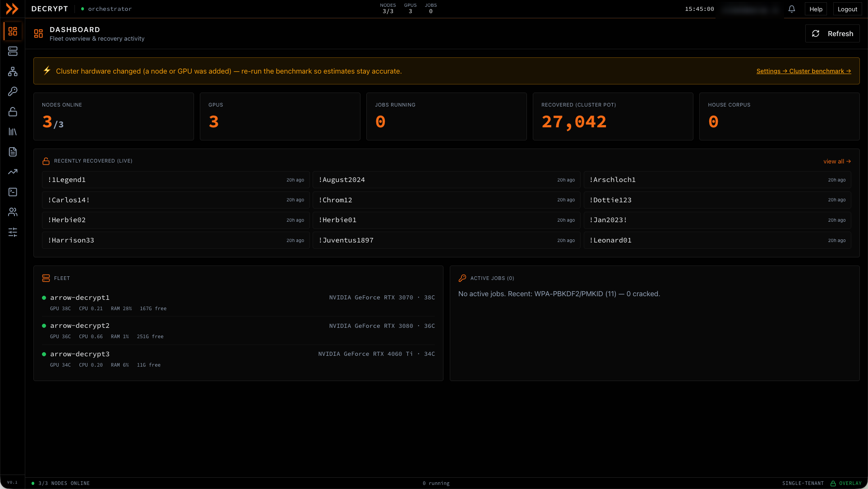Image resolution: width=868 pixels, height=489 pixels.
Task: Open the Dashboard grid icon in sidebar
Action: pyautogui.click(x=13, y=31)
